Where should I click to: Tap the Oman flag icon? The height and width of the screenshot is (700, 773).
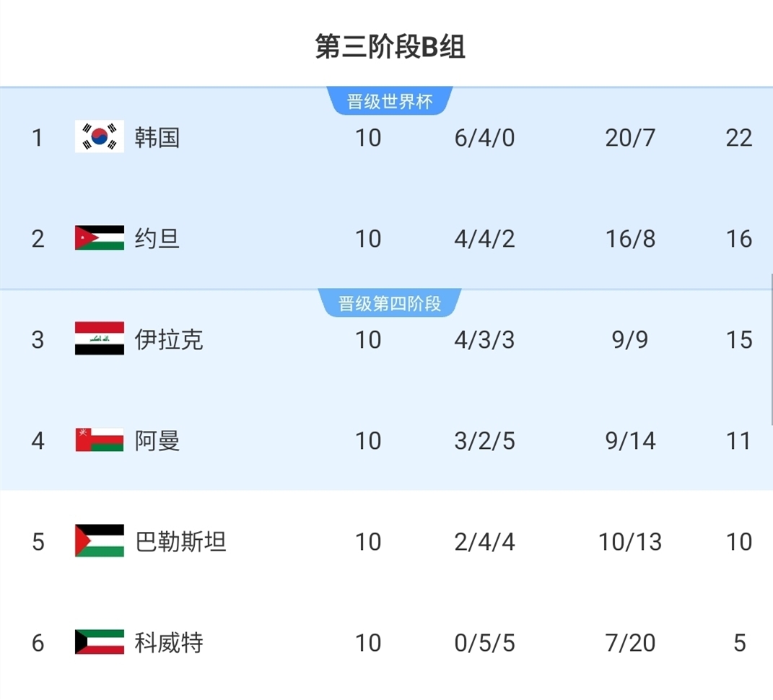(x=100, y=440)
